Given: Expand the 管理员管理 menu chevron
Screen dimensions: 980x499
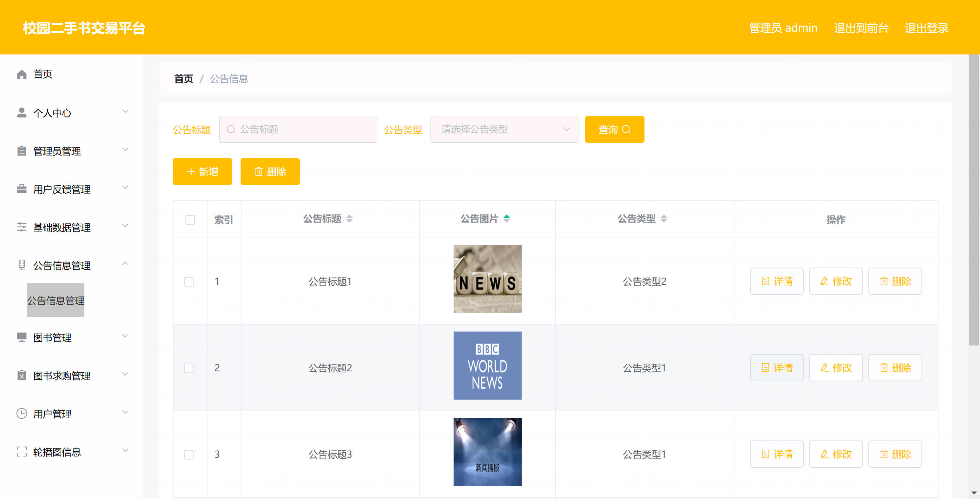Looking at the screenshot, I should click(125, 149).
